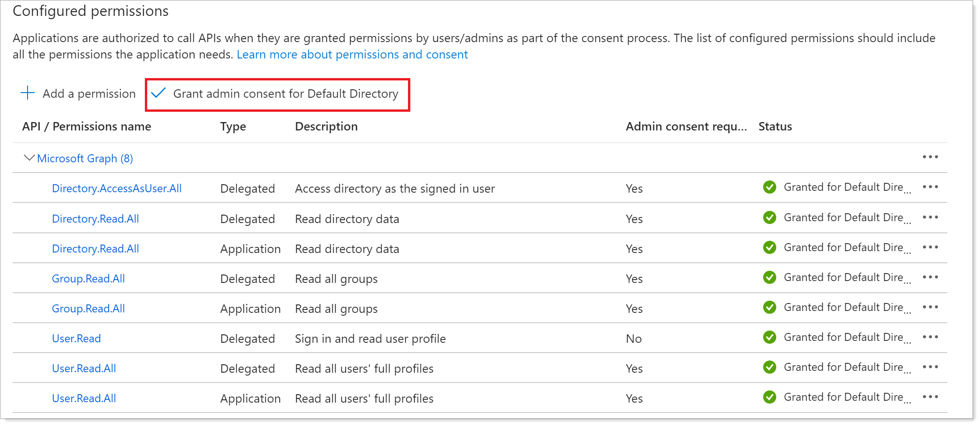Collapse the Microsoft Graph (8) permissions group
The width and height of the screenshot is (980, 426).
point(29,158)
